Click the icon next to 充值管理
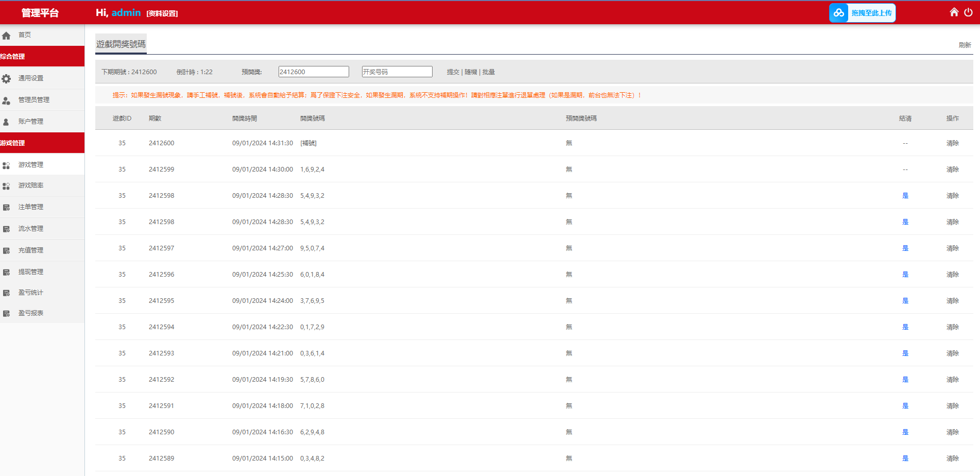The width and height of the screenshot is (980, 476). 6,250
